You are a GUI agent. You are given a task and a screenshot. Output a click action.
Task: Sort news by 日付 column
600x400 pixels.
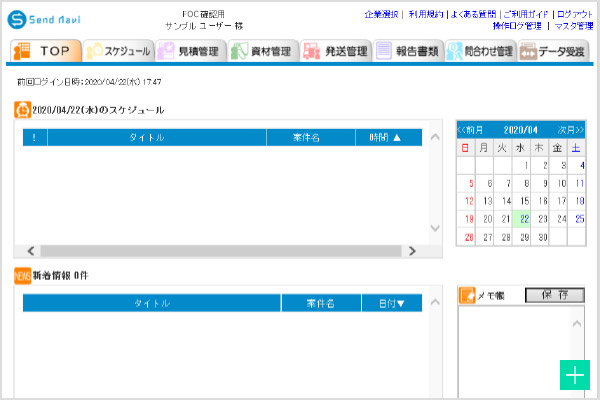click(392, 303)
